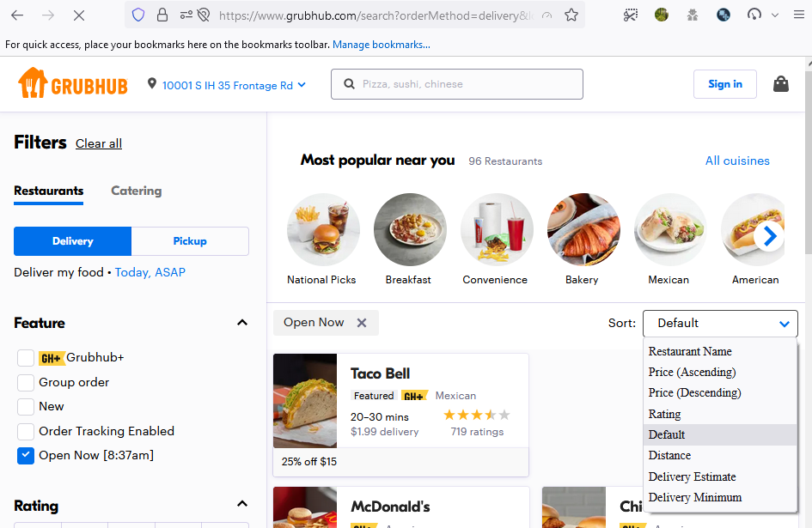
Task: Select the Mexican cuisine icon
Action: pyautogui.click(x=670, y=229)
